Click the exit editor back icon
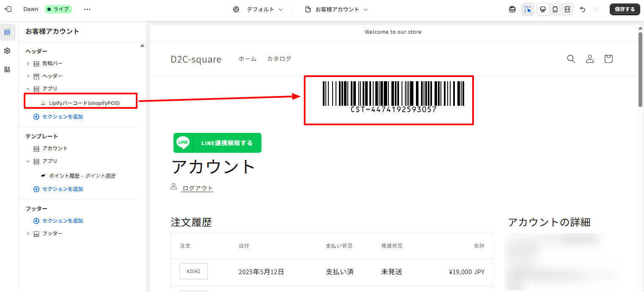 [x=8, y=9]
